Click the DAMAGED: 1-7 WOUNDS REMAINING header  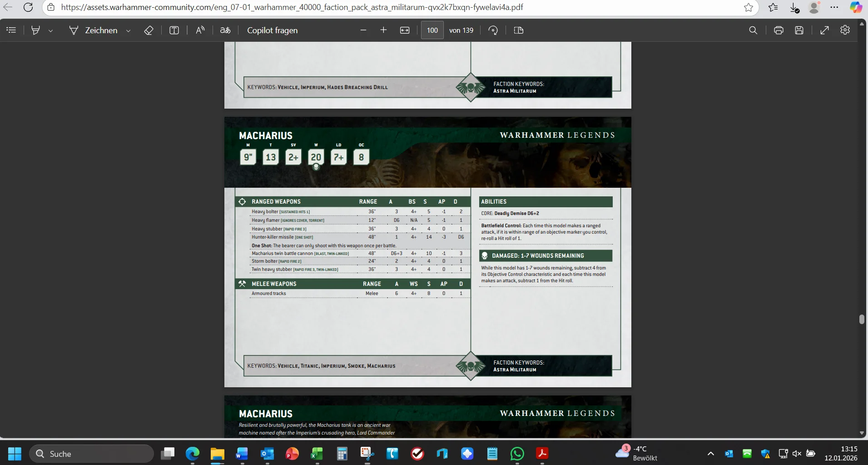click(546, 255)
